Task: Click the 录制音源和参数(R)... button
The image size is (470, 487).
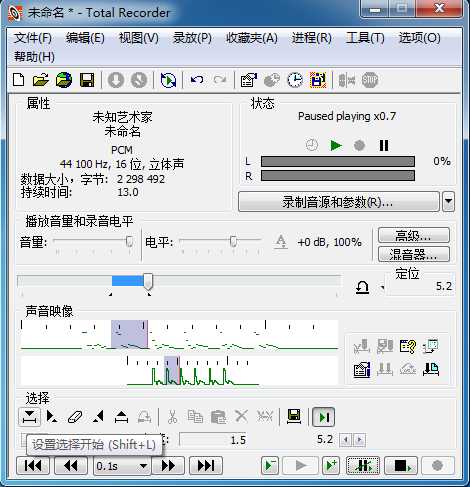Action: (339, 201)
